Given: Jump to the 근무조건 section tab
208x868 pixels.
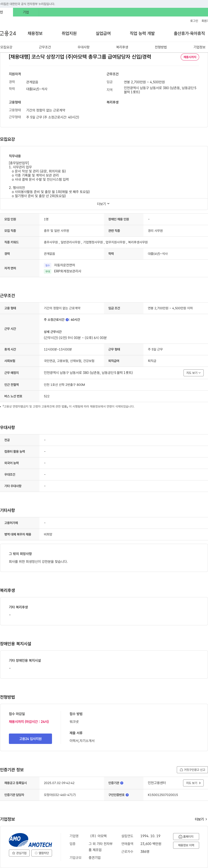Looking at the screenshot, I should tap(45, 47).
